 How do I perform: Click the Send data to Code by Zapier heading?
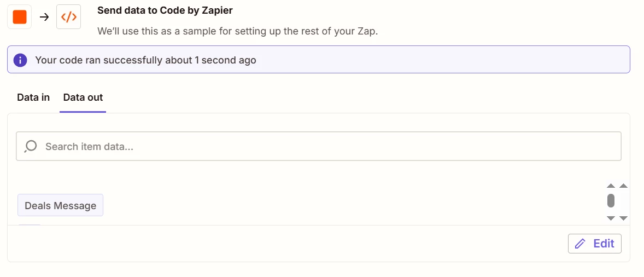tap(165, 11)
